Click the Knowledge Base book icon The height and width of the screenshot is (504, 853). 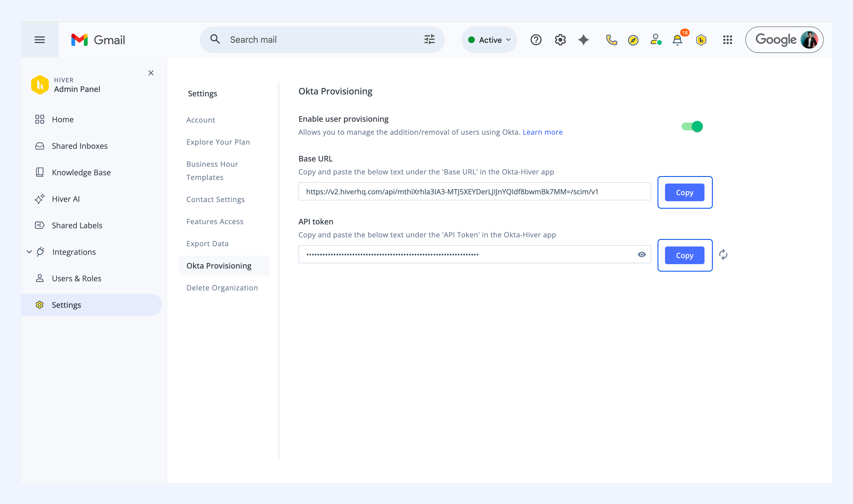point(40,172)
